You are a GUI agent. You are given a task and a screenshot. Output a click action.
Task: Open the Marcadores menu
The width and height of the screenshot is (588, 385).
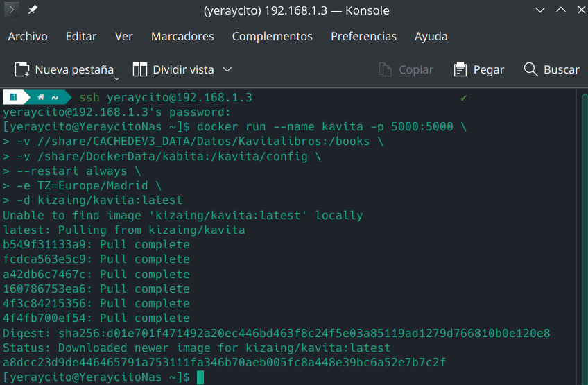[x=182, y=36]
